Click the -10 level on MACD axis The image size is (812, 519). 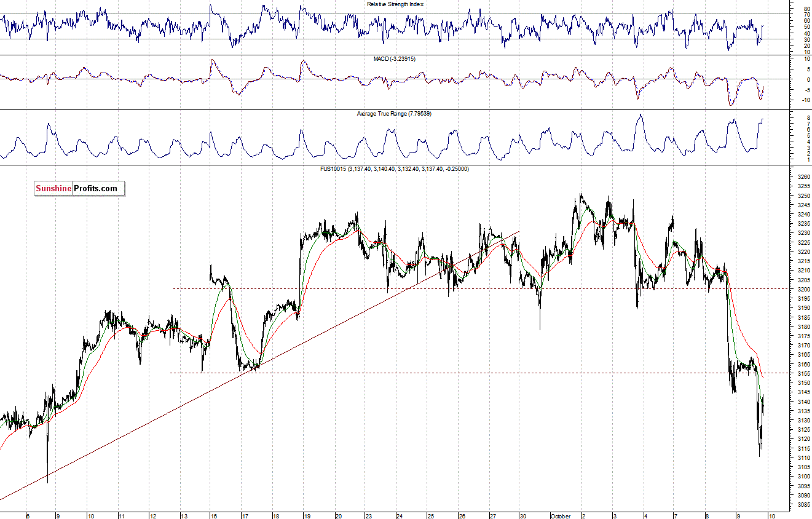click(806, 100)
